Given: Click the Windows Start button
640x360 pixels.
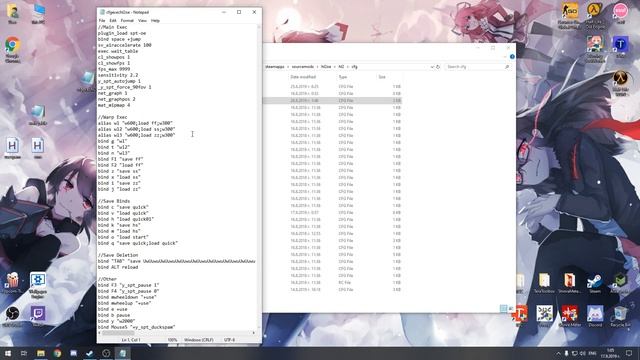Looking at the screenshot, I should 7,353.
